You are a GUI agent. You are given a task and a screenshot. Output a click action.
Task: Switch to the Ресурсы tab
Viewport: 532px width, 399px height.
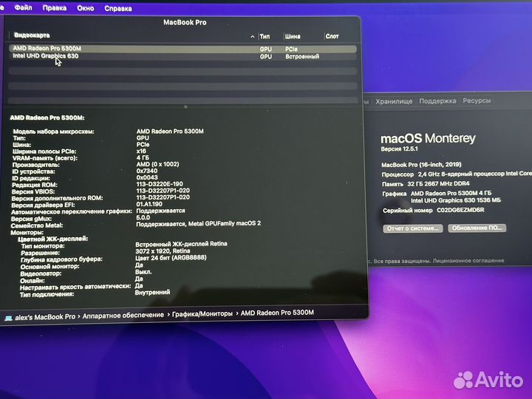[x=477, y=100]
